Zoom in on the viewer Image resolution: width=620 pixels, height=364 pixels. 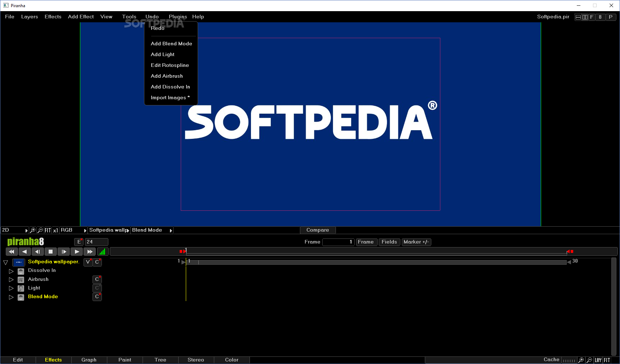33,230
